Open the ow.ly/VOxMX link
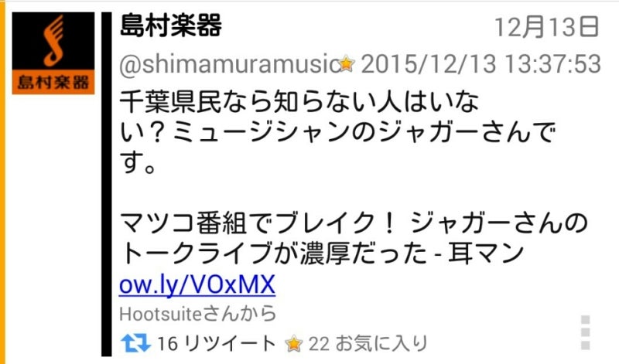619x364 pixels. point(197,284)
